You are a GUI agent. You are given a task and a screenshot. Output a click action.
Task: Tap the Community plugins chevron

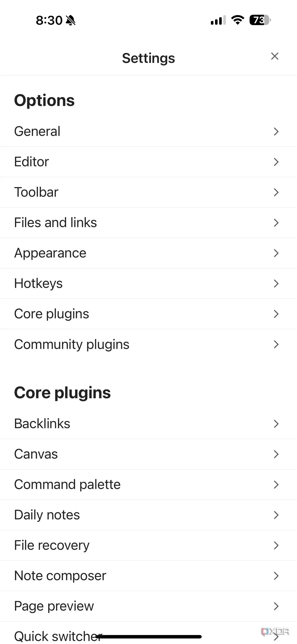tap(276, 344)
